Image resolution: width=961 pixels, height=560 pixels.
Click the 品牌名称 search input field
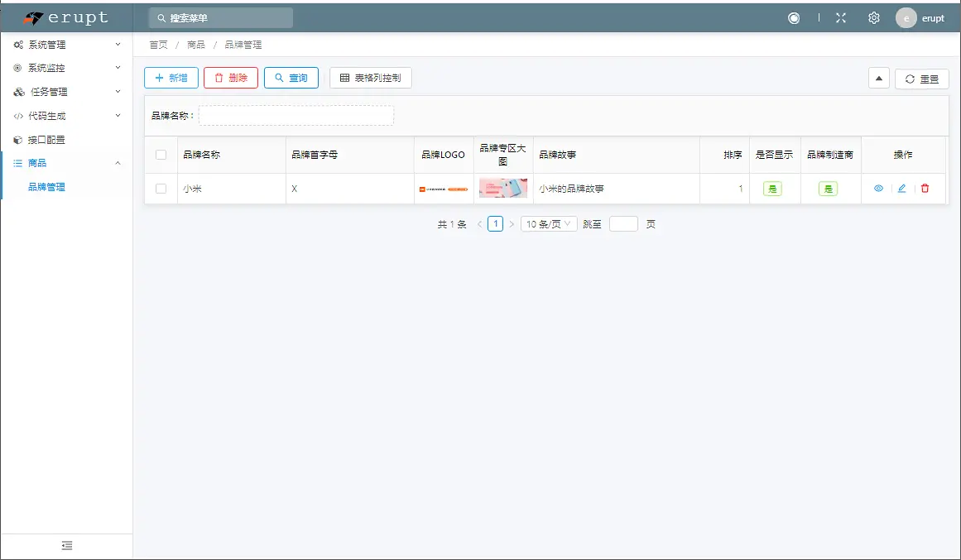click(296, 115)
